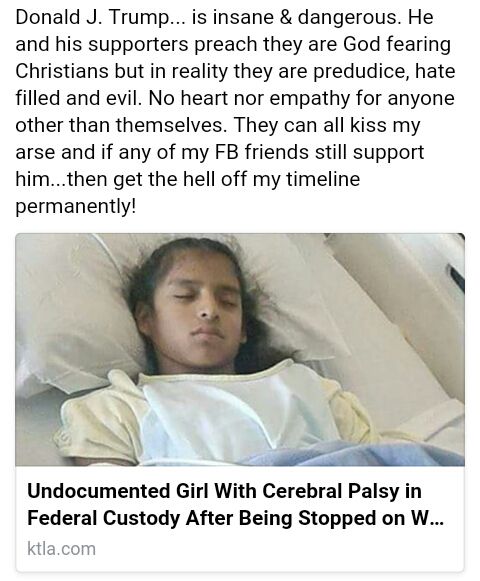This screenshot has height=581, width=480.
Task: Tap the 'God fearing' text in the post
Action: [x=397, y=44]
